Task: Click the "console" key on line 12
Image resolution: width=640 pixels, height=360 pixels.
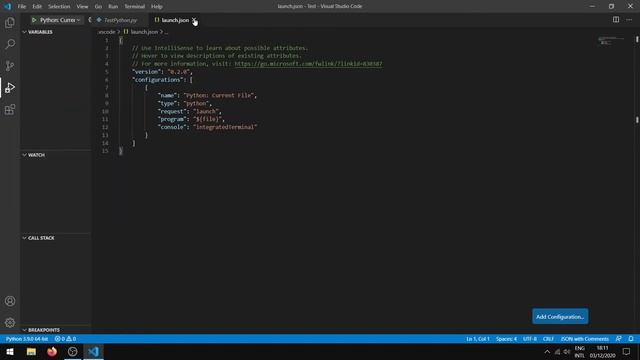Action: (x=173, y=127)
